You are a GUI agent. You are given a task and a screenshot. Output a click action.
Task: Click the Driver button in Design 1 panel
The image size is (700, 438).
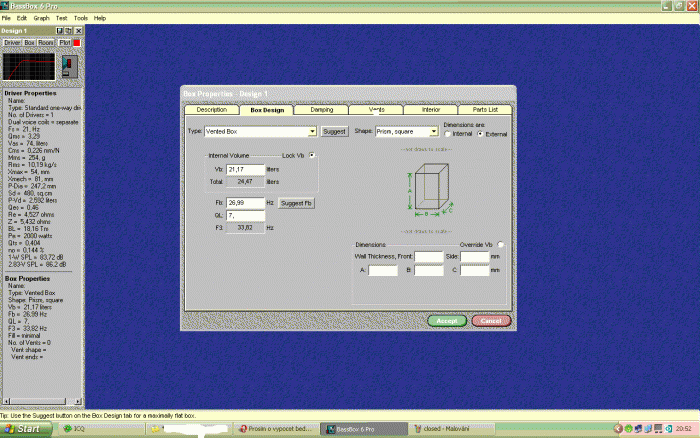[12, 43]
